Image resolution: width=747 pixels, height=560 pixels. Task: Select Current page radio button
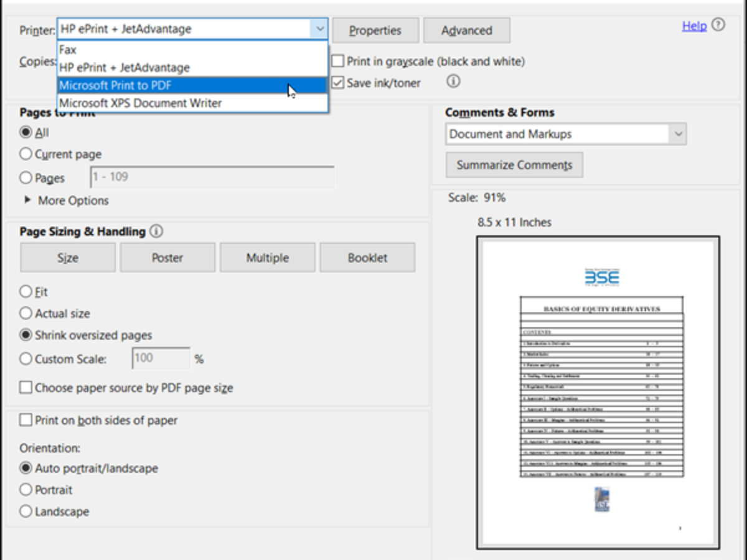coord(26,154)
